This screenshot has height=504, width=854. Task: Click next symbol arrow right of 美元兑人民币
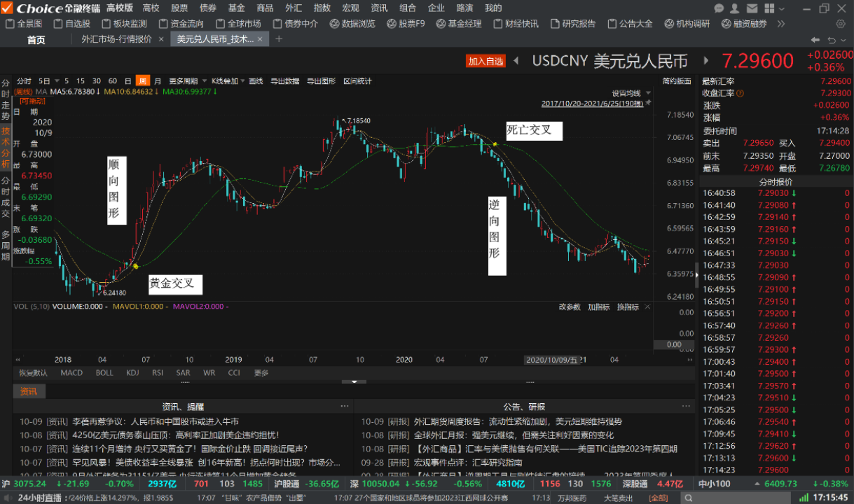coord(706,61)
